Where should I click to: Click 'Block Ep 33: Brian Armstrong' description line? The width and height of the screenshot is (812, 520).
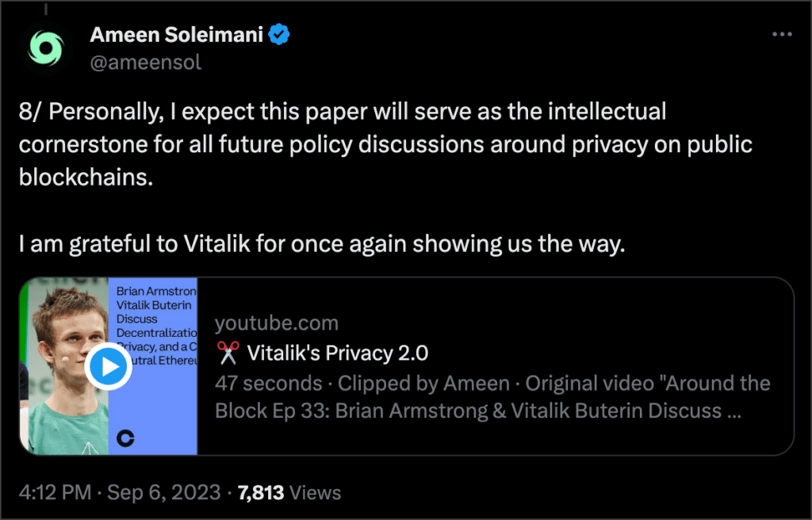(478, 411)
